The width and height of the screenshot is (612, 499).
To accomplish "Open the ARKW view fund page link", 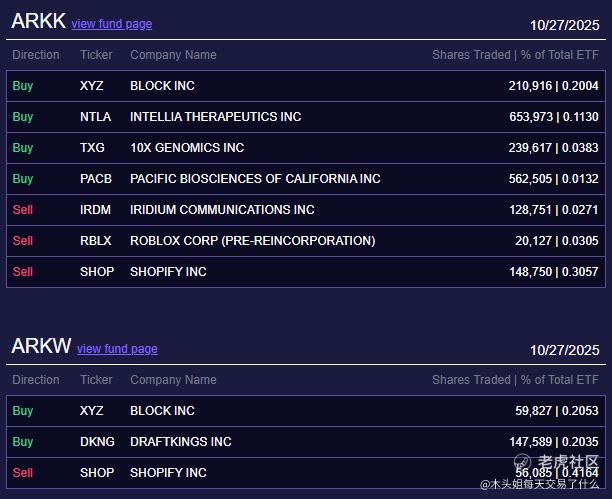I will pos(117,349).
